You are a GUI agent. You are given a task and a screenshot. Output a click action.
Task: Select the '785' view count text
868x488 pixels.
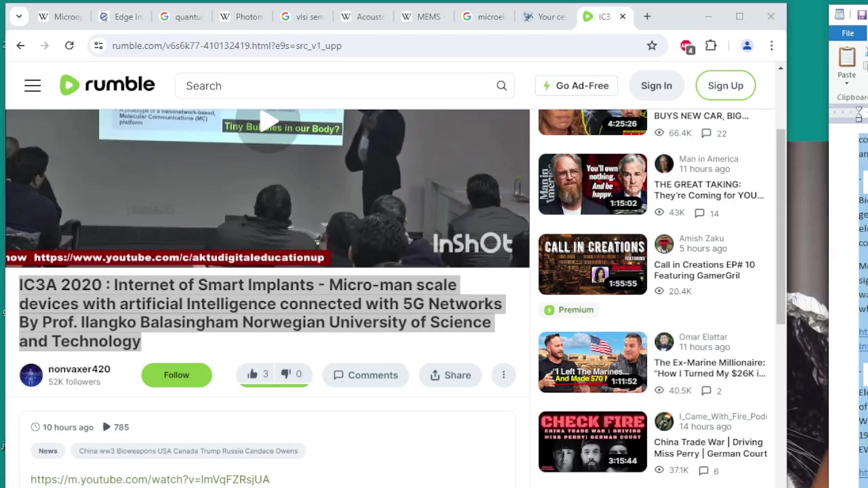tap(121, 427)
